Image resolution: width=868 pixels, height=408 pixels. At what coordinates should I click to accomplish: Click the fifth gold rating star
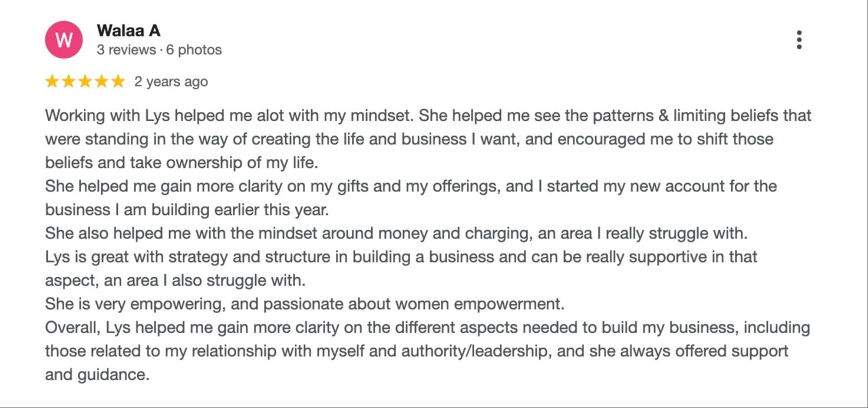click(118, 82)
